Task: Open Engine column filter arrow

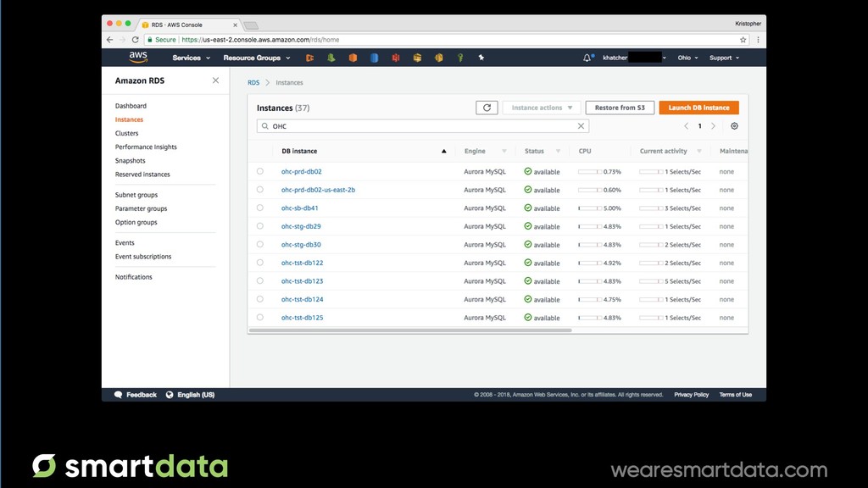Action: (504, 151)
